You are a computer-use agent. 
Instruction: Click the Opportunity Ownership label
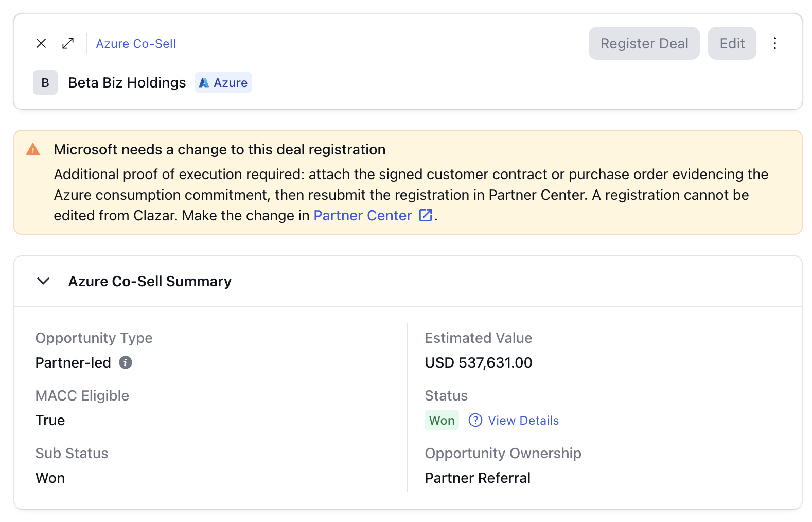point(503,453)
